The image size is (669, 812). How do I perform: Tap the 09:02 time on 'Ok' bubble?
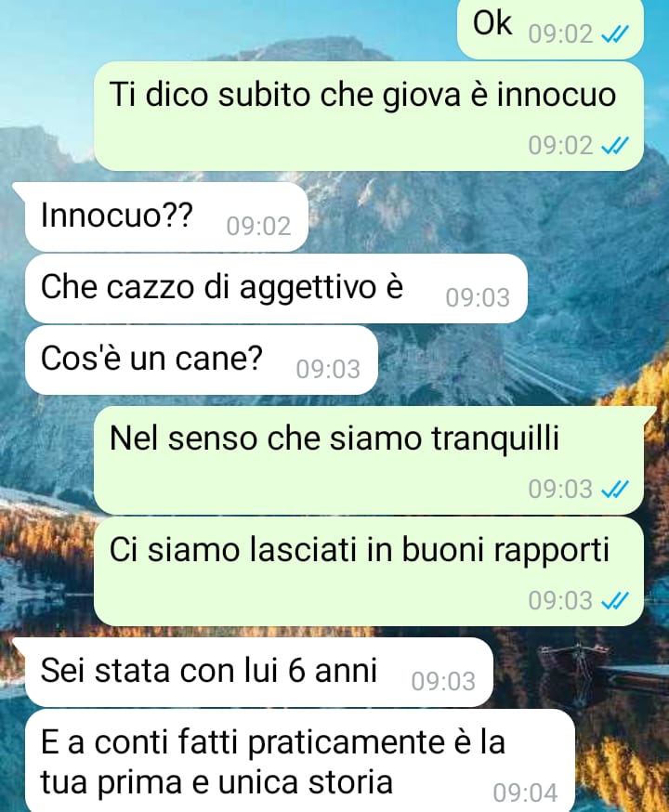click(x=560, y=34)
